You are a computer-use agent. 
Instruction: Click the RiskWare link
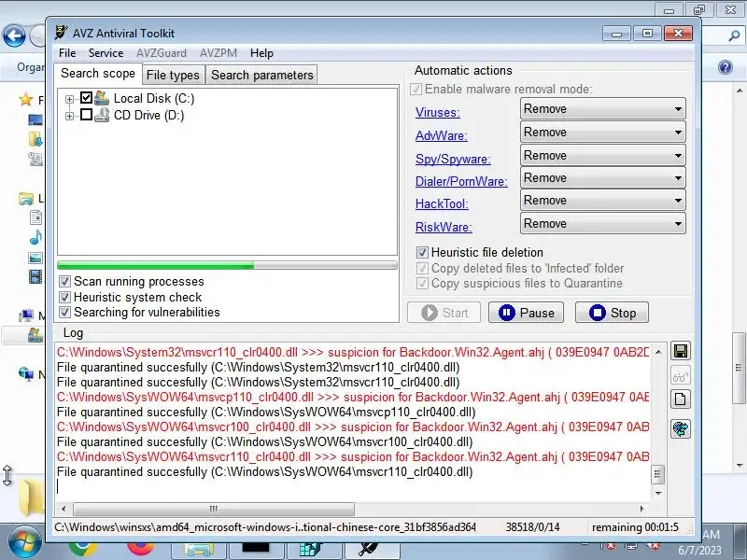[444, 227]
